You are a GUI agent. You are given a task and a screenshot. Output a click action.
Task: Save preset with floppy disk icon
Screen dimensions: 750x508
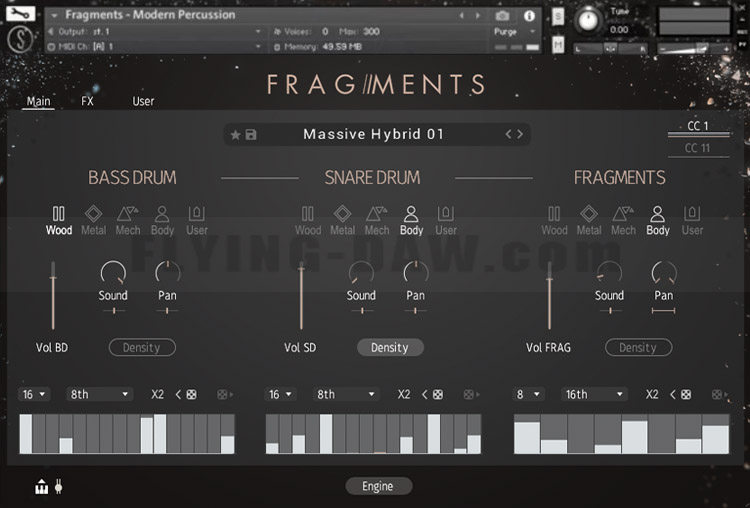pyautogui.click(x=251, y=135)
